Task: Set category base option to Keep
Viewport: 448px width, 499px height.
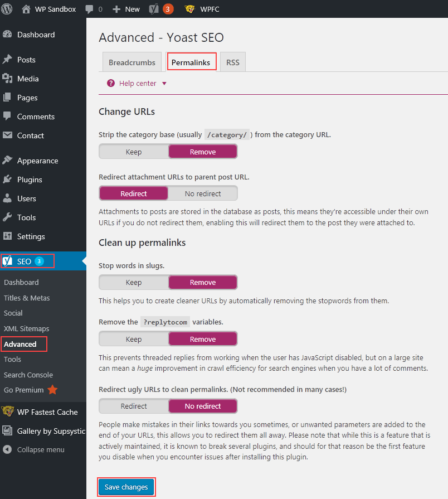Action: pos(134,152)
